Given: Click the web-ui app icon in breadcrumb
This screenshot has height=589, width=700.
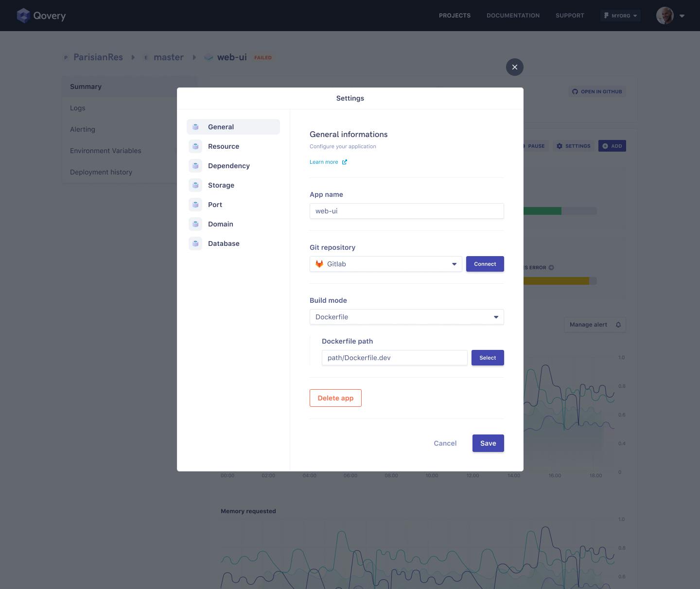Looking at the screenshot, I should pyautogui.click(x=209, y=57).
